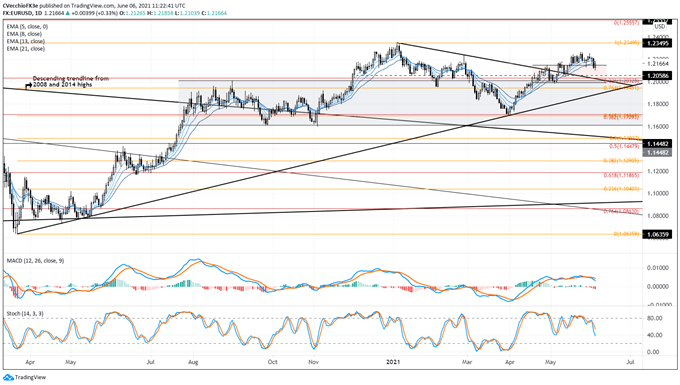Select the EMA (5, close, 0) legend entry
Image resolution: width=680 pixels, height=385 pixels.
(27, 26)
